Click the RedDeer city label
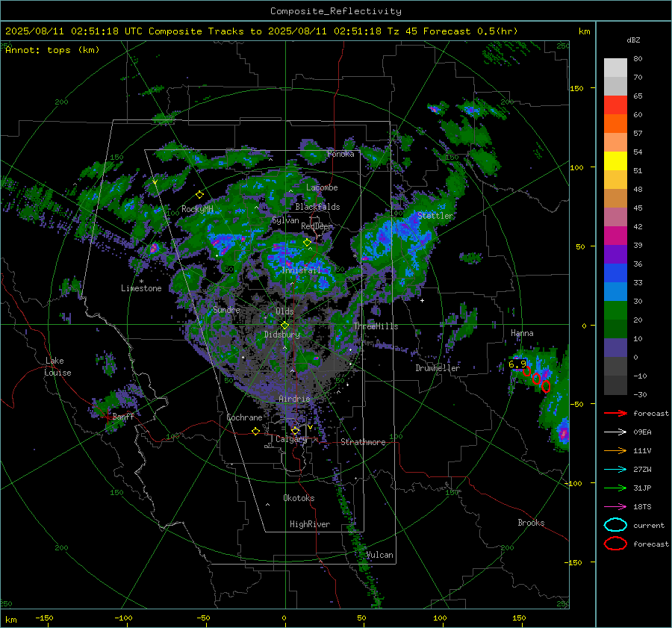Viewport: 672px width, 628px height. point(317,226)
